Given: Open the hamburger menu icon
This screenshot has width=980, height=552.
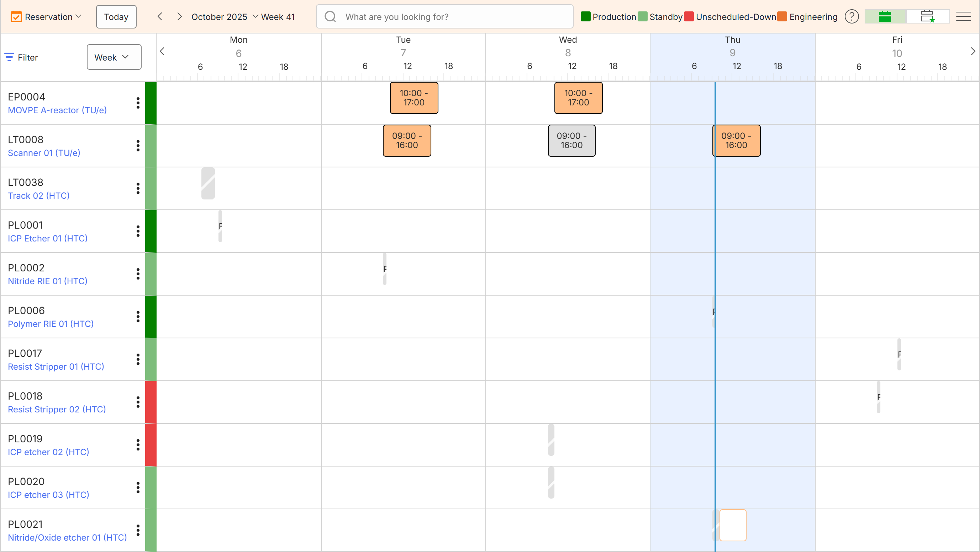Looking at the screenshot, I should [x=963, y=17].
